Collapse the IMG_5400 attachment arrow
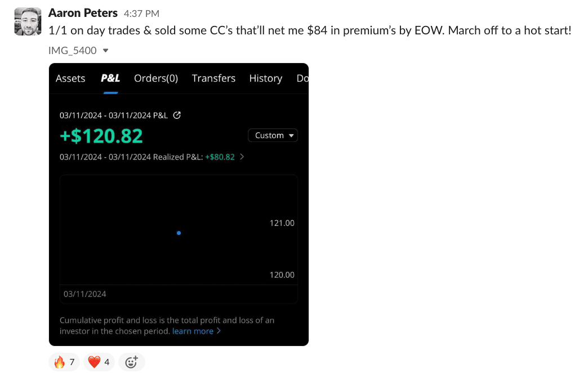 click(x=105, y=51)
